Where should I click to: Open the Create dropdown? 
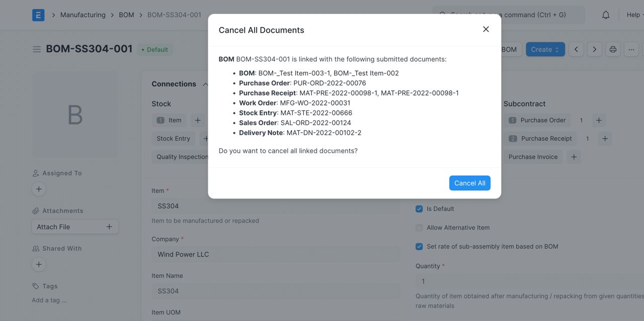click(545, 49)
